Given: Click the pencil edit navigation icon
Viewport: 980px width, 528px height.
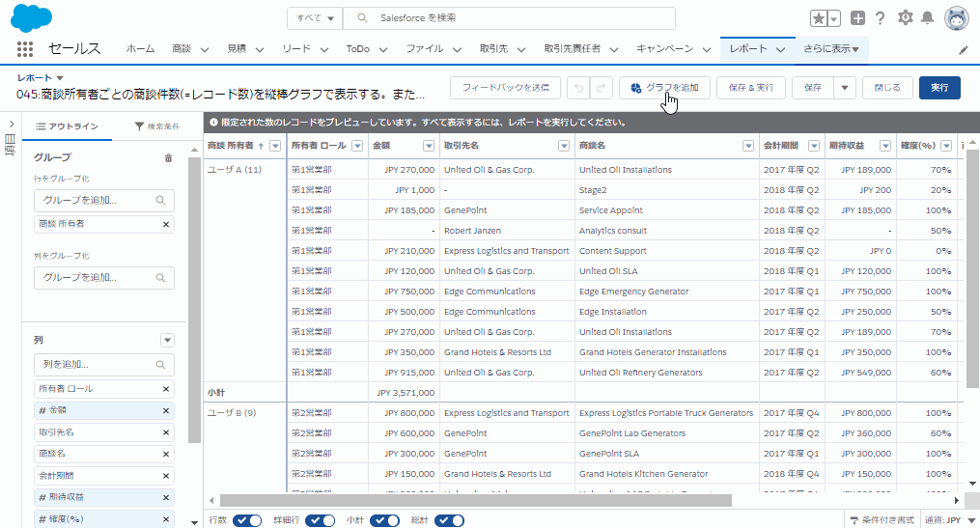Looking at the screenshot, I should pos(964,50).
